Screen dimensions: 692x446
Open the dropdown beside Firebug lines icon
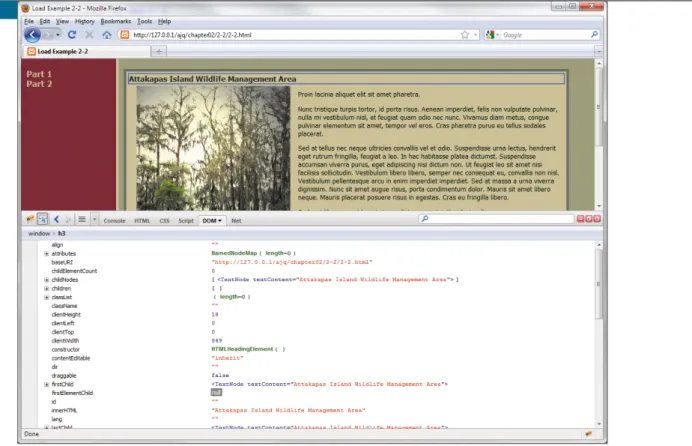coord(94,219)
